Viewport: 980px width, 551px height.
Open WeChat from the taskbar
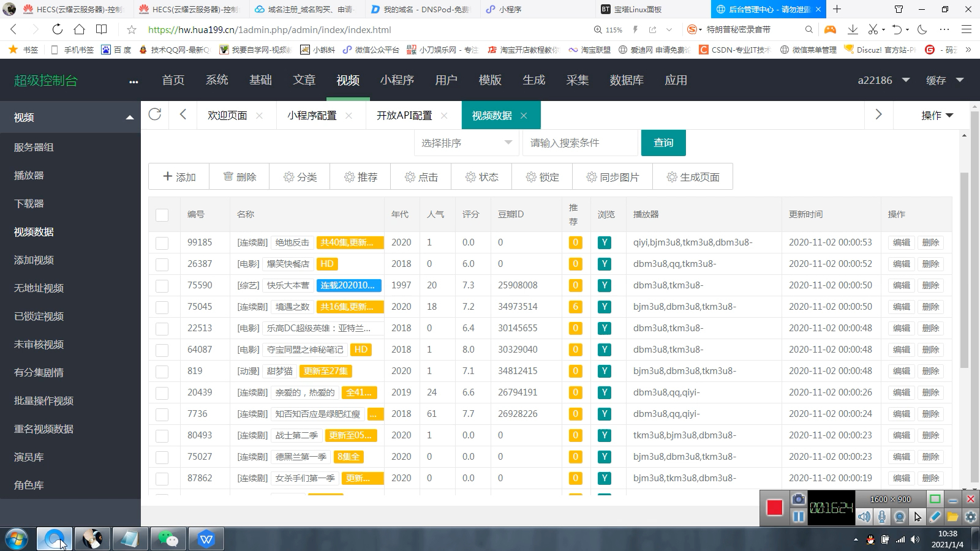coord(168,539)
